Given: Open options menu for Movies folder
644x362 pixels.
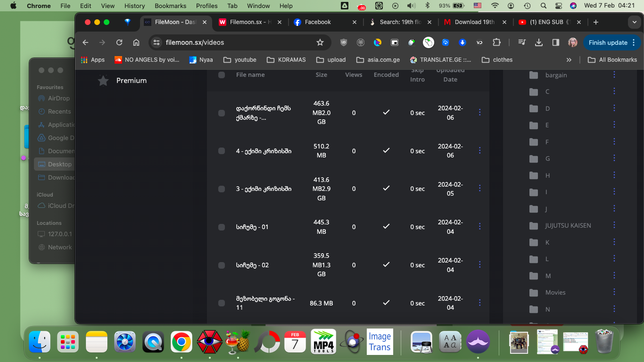Looking at the screenshot, I should [614, 292].
